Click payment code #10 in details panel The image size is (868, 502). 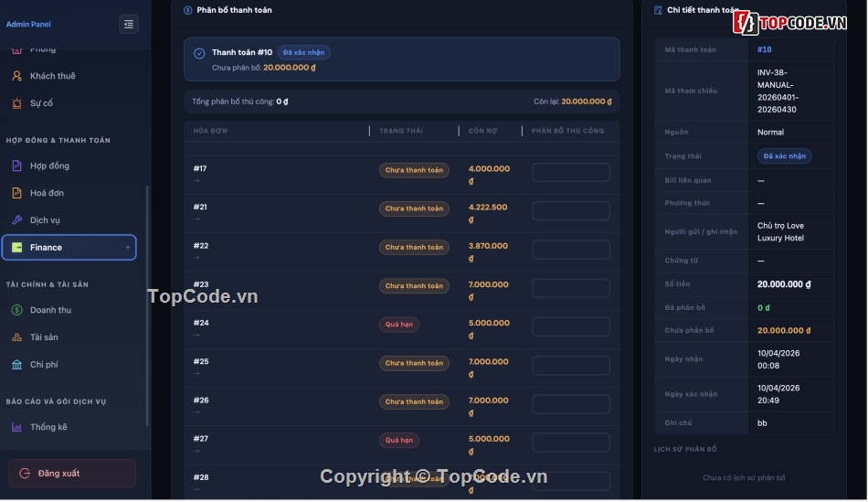tap(764, 50)
